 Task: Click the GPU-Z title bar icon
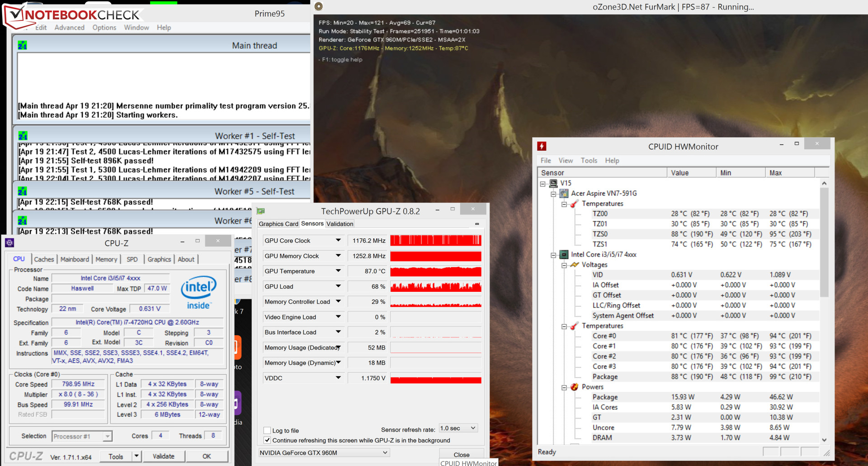(261, 211)
